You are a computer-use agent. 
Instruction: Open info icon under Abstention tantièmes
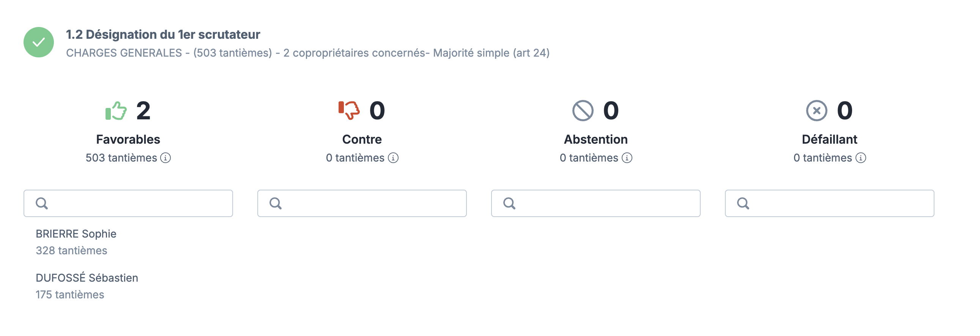tap(627, 158)
